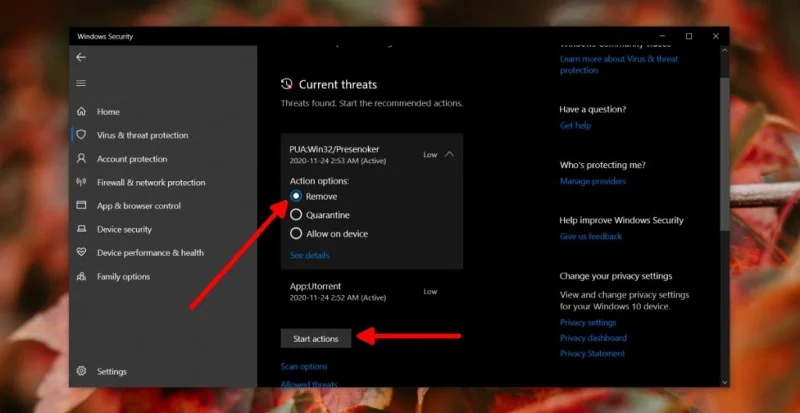The height and width of the screenshot is (413, 800).
Task: Click the Device performance & health heart icon
Action: pos(81,252)
